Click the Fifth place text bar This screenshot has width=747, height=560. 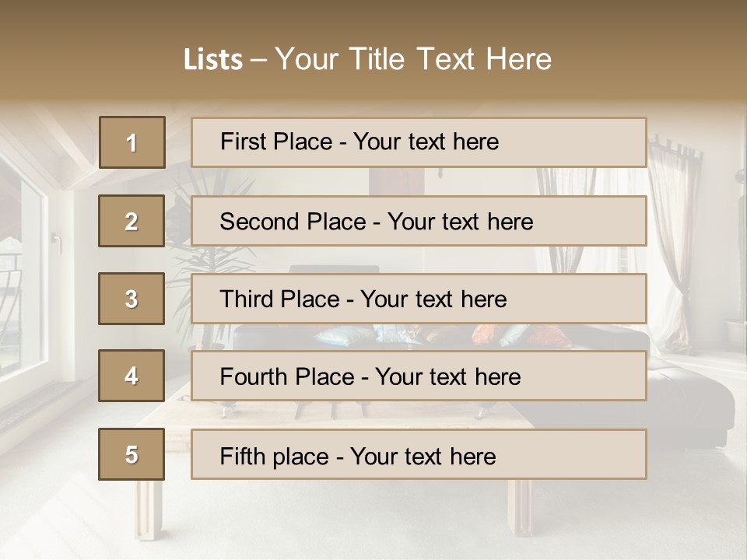[x=419, y=454]
